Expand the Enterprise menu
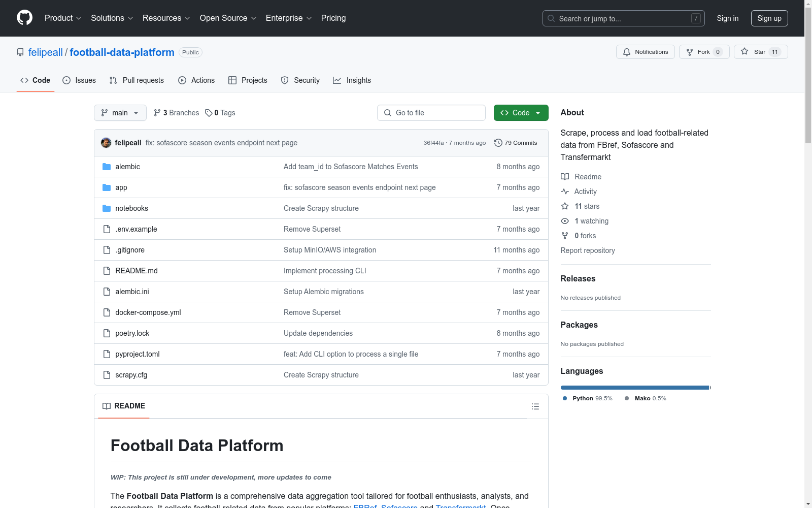Screen dimensions: 812x508 click(x=289, y=18)
